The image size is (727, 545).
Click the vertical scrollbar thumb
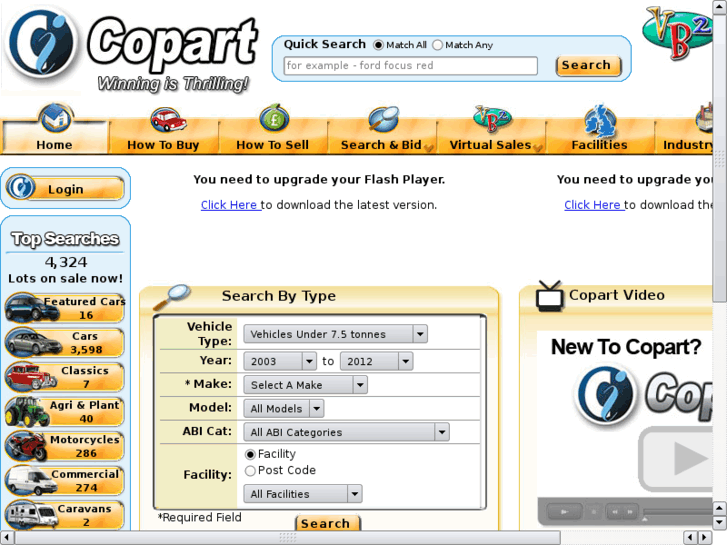tap(719, 159)
